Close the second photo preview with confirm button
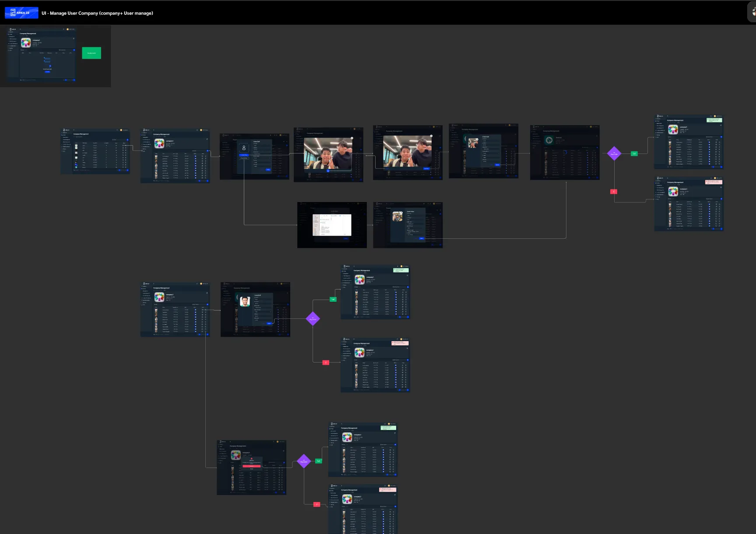This screenshot has height=534, width=756. (x=431, y=136)
